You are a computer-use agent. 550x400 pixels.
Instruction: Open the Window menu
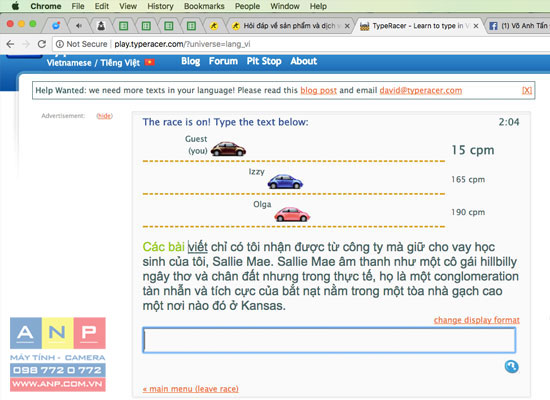pyautogui.click(x=285, y=6)
